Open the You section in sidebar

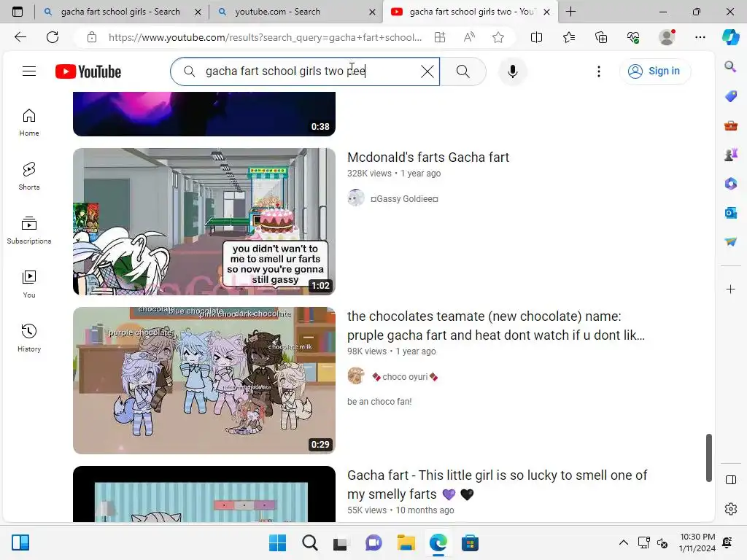pos(29,284)
